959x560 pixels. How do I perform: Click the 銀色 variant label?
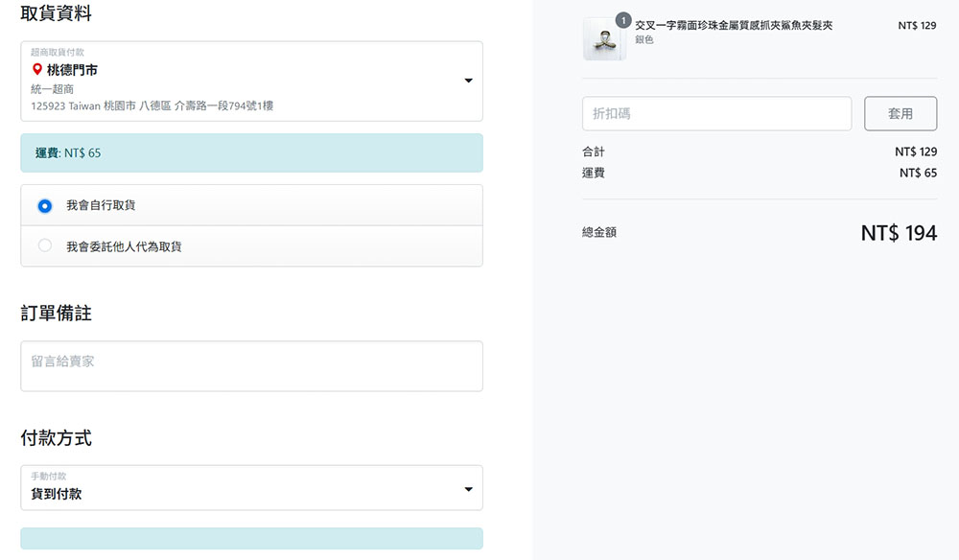pos(644,39)
